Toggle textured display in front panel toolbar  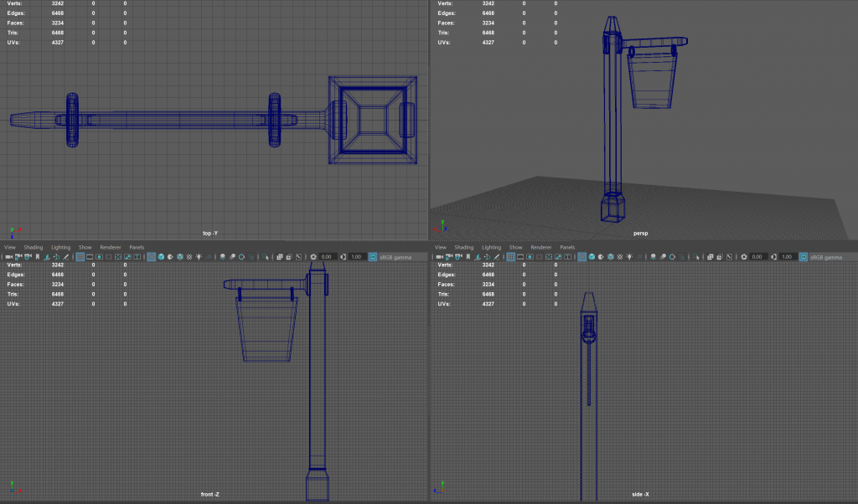point(189,257)
